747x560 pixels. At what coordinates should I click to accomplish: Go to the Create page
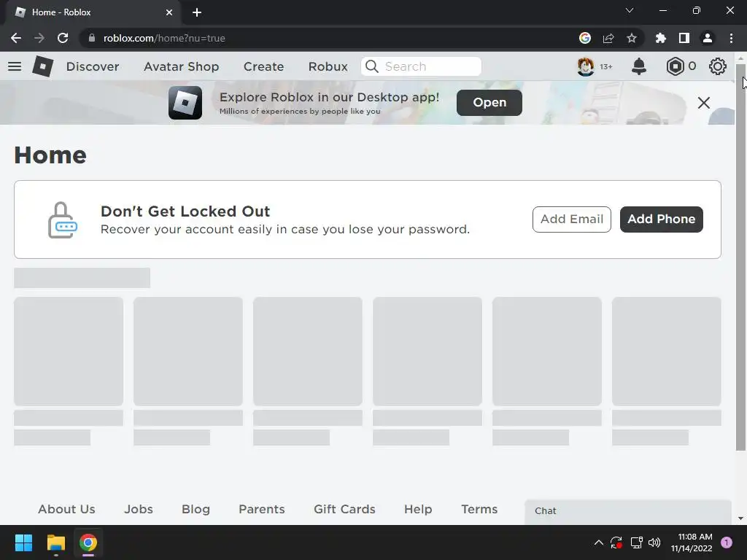[263, 66]
